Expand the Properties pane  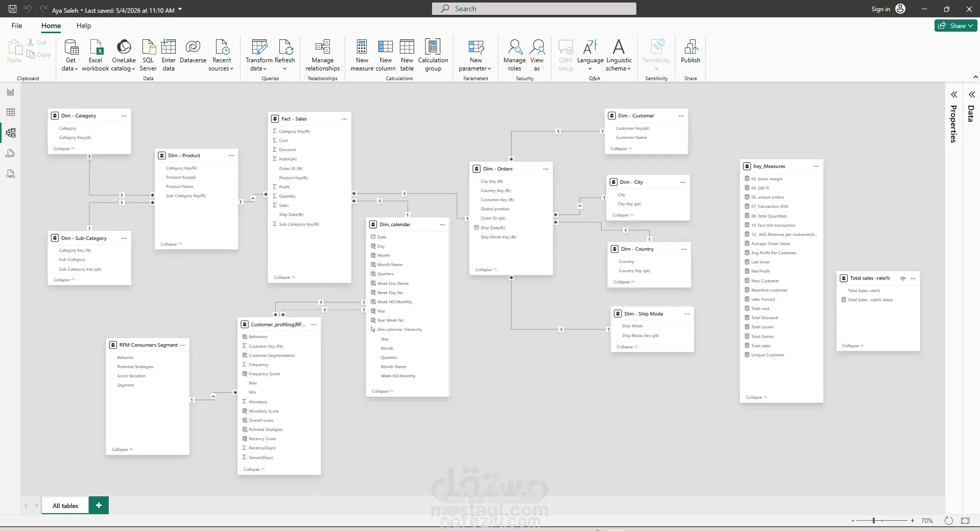click(953, 94)
